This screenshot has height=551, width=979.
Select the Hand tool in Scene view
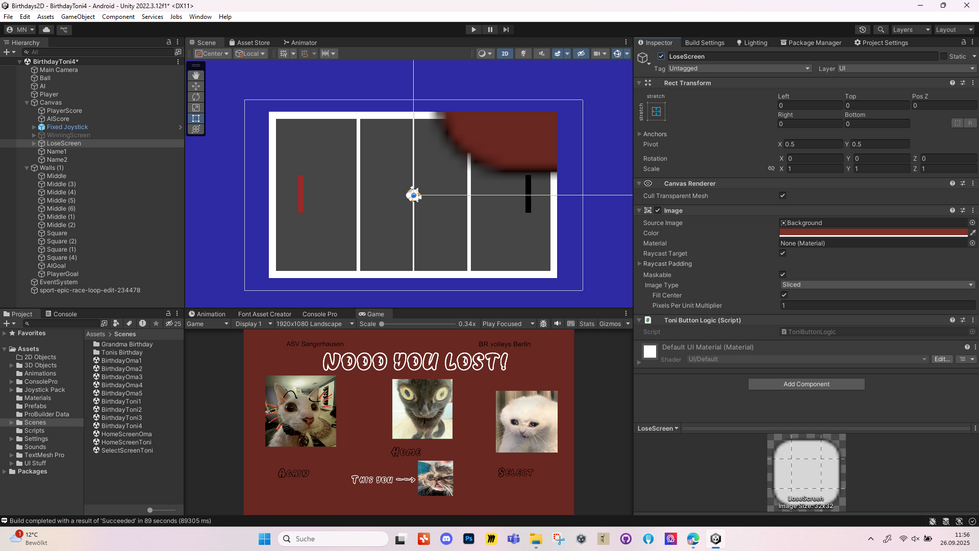[x=196, y=76]
